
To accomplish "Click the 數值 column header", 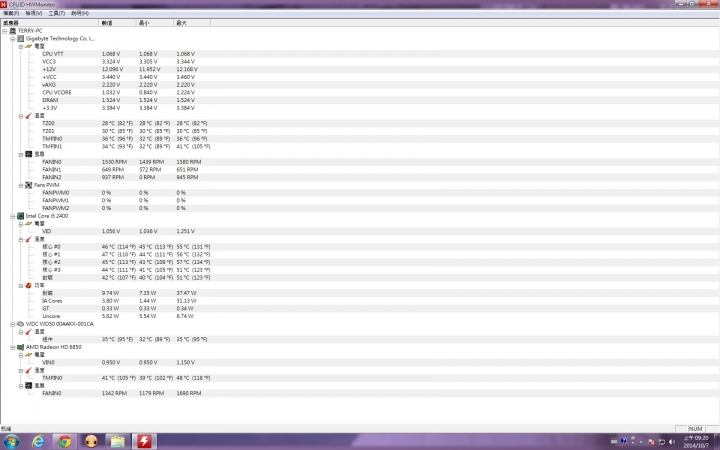I will [x=118, y=22].
